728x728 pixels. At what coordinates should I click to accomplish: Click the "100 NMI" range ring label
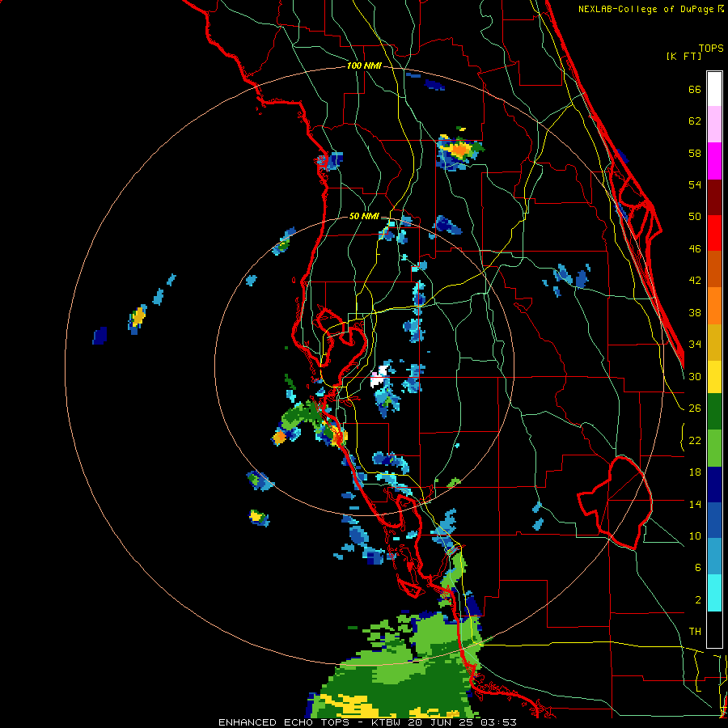(x=364, y=66)
